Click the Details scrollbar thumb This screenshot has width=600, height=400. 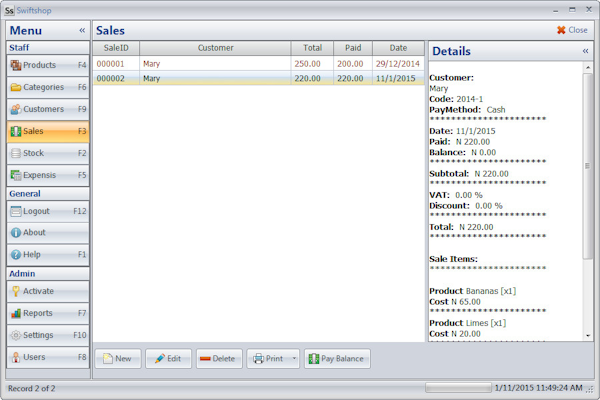tap(587, 166)
